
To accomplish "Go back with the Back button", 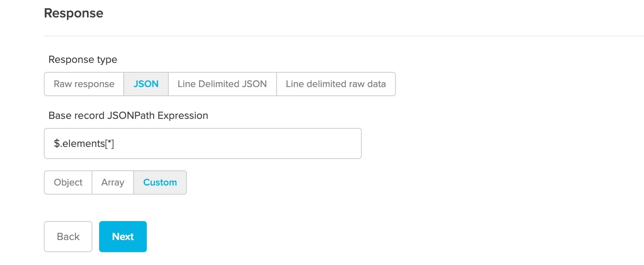I will tap(68, 236).
